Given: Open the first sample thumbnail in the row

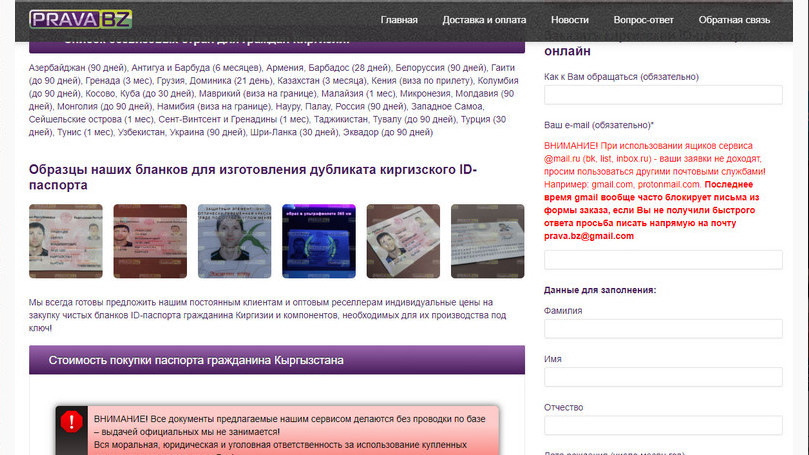Looking at the screenshot, I should point(66,241).
